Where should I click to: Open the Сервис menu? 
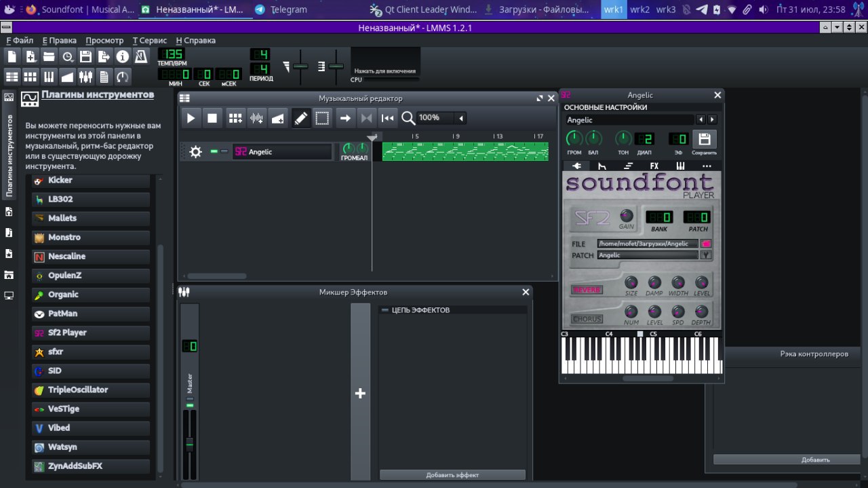tap(150, 40)
